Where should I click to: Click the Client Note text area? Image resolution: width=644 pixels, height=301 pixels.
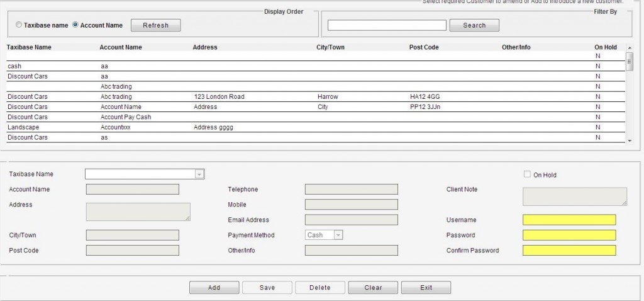(x=575, y=196)
